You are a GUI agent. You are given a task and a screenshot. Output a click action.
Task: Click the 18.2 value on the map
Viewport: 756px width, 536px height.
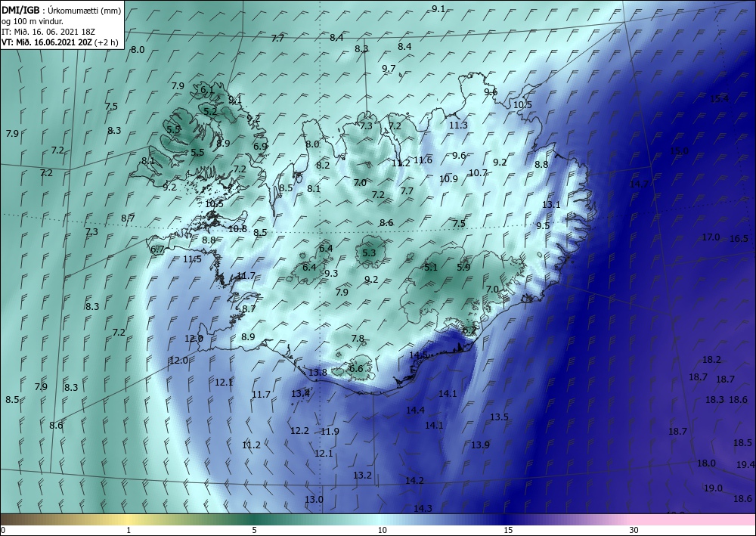pyautogui.click(x=711, y=360)
